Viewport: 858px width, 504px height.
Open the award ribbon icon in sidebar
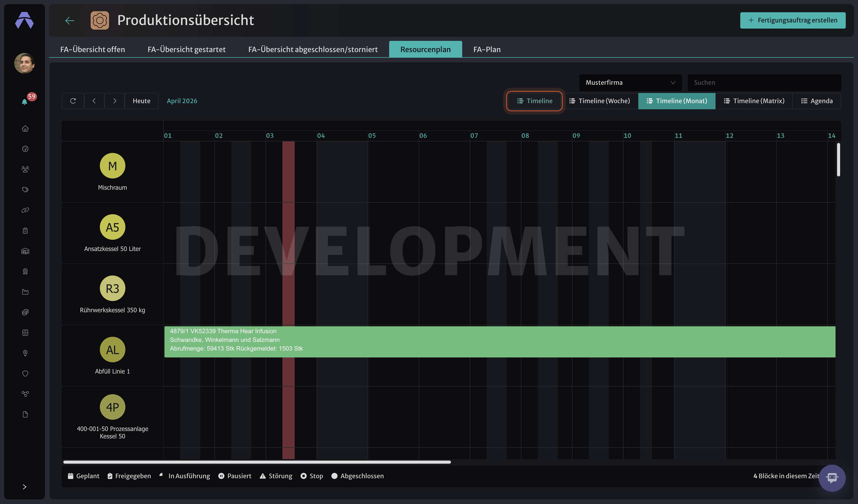(x=25, y=271)
